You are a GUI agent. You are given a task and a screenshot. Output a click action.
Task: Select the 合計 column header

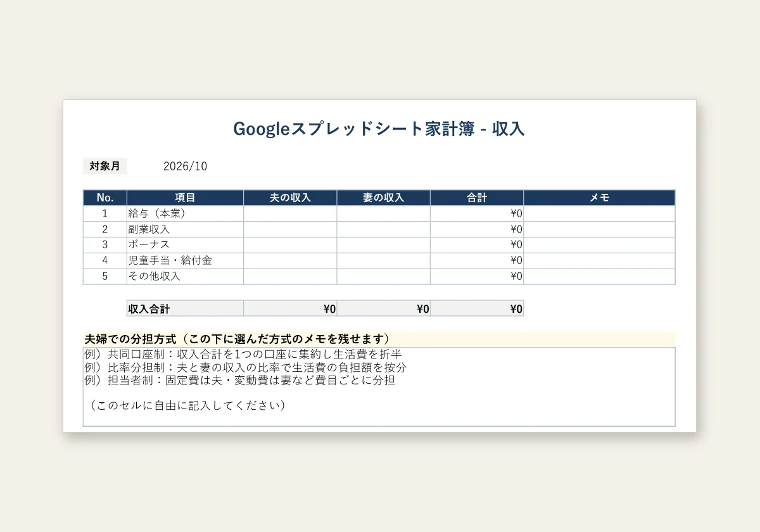coord(477,198)
